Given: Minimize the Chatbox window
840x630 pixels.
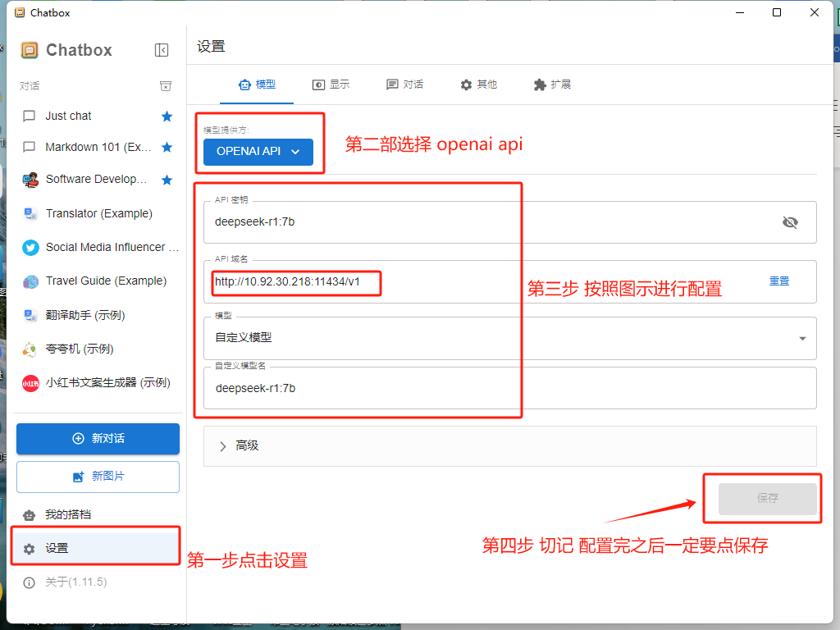Looking at the screenshot, I should pyautogui.click(x=740, y=12).
